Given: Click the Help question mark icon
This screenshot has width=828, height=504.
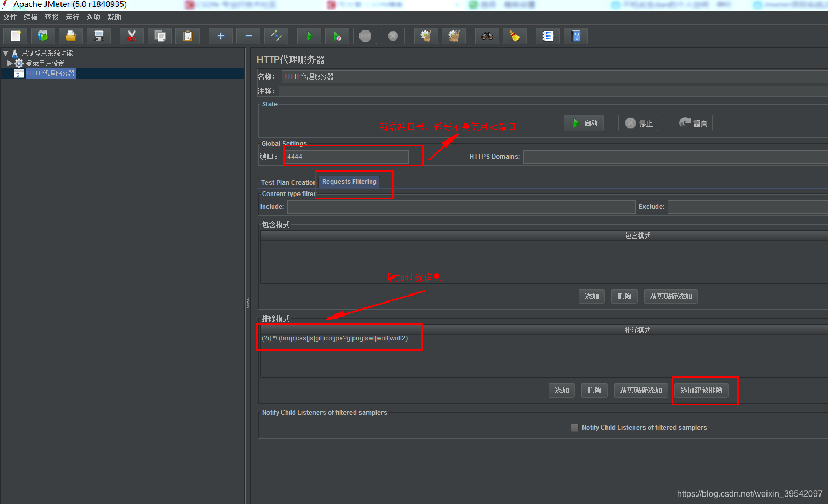Looking at the screenshot, I should point(576,36).
